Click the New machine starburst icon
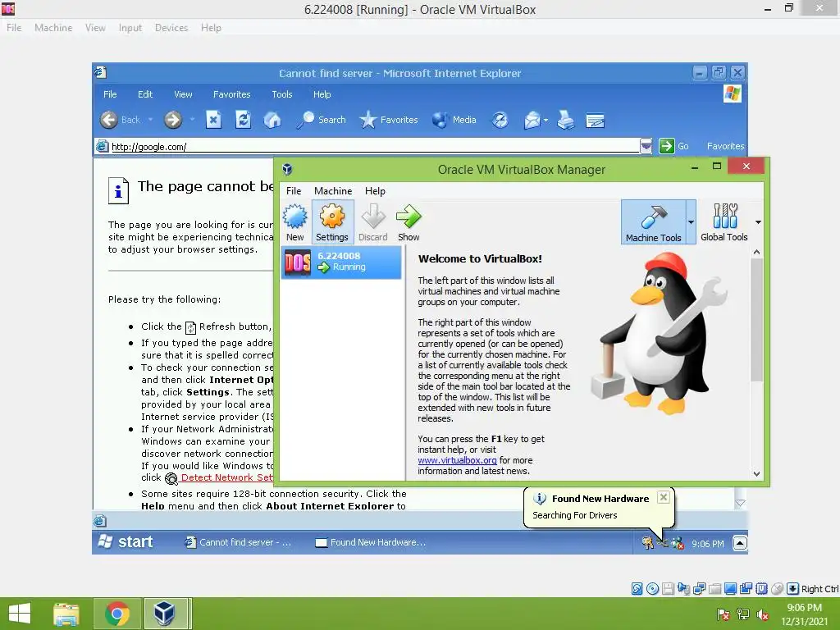Viewport: 840px width, 630px height. pyautogui.click(x=294, y=217)
